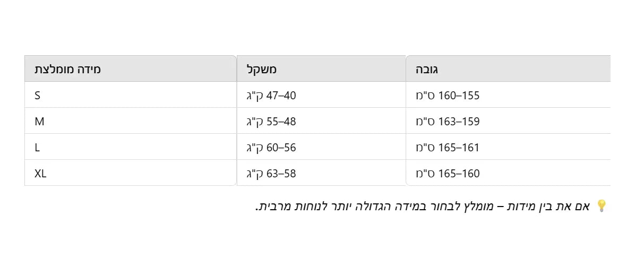The image size is (644, 266).
Task: Click the 56–60 ק"ג weight cell
Action: coord(271,148)
